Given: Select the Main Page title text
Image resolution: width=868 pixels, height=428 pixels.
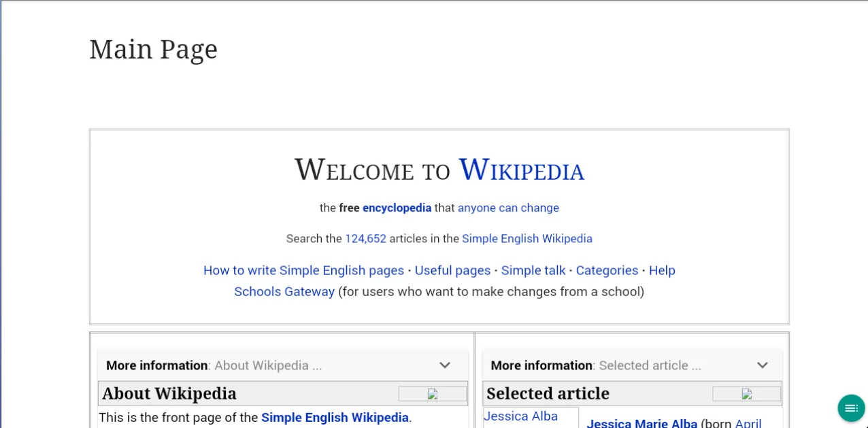Looking at the screenshot, I should point(154,49).
